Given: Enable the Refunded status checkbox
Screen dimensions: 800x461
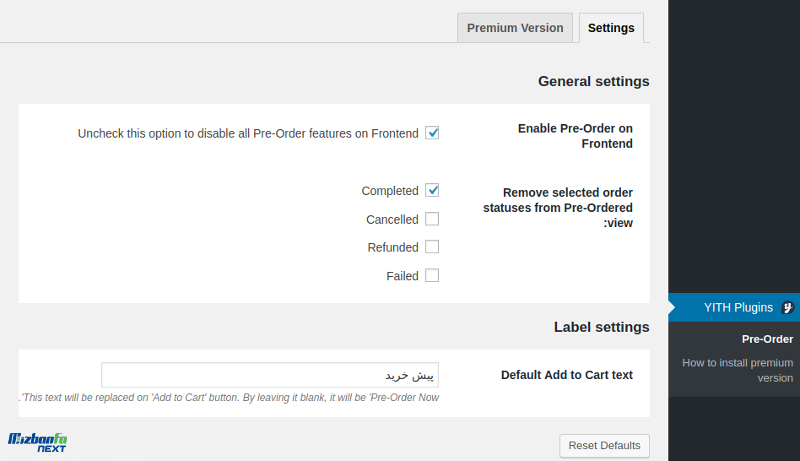Looking at the screenshot, I should (x=432, y=247).
